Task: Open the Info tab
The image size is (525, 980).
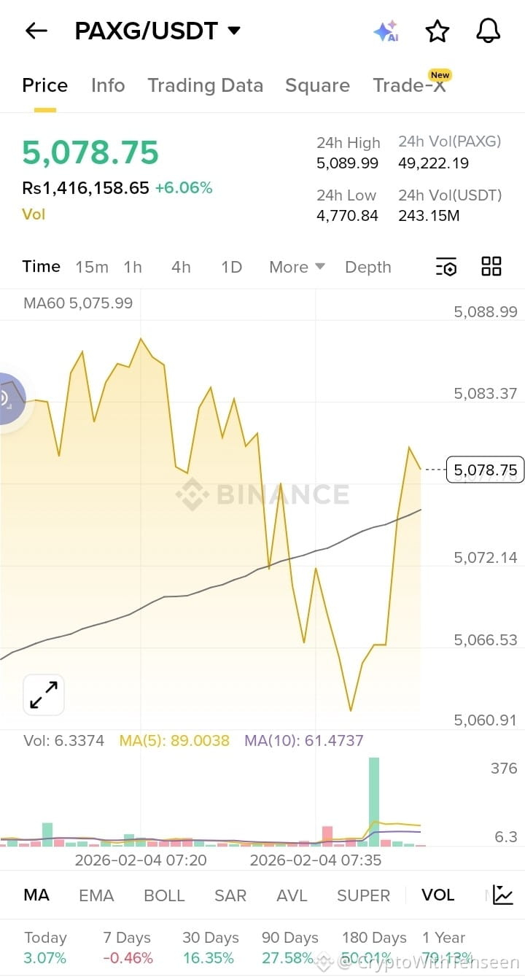Action: (108, 85)
